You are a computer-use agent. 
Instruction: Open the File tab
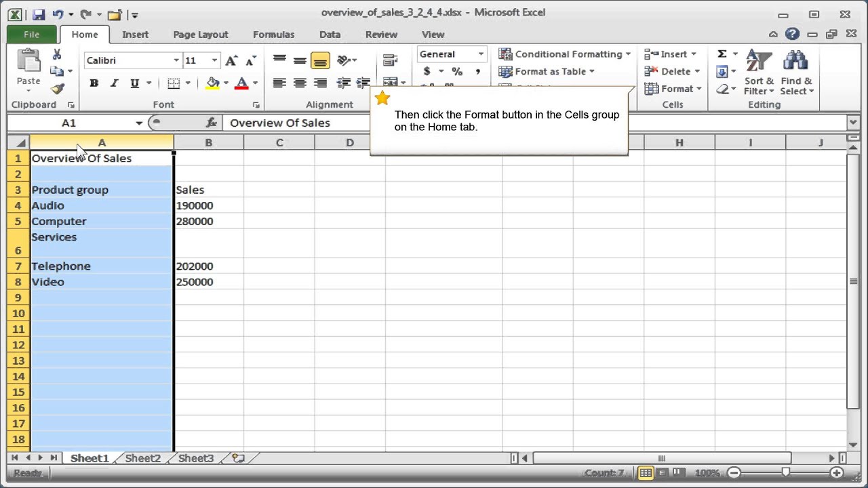(31, 35)
